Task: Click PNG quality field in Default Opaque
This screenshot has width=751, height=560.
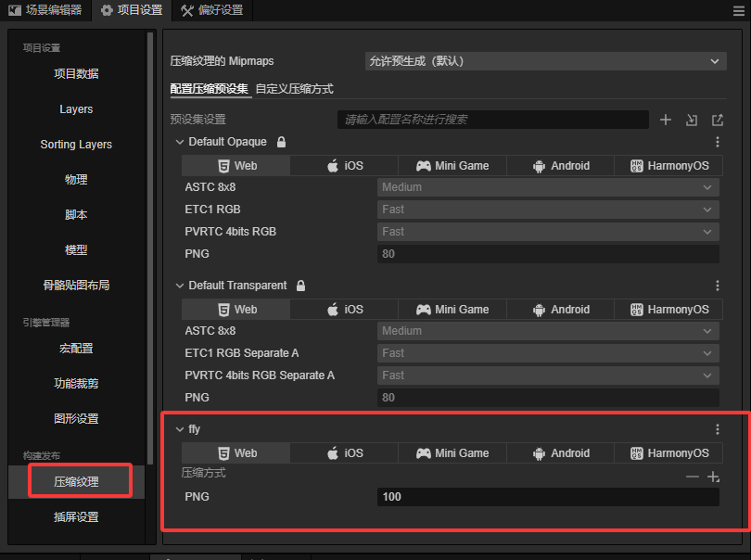Action: coord(548,254)
